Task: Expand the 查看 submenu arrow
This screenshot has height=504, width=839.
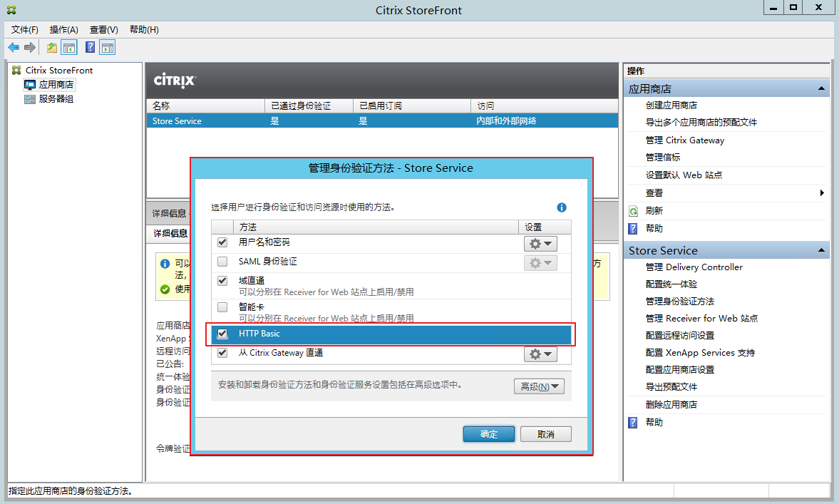Action: point(822,193)
